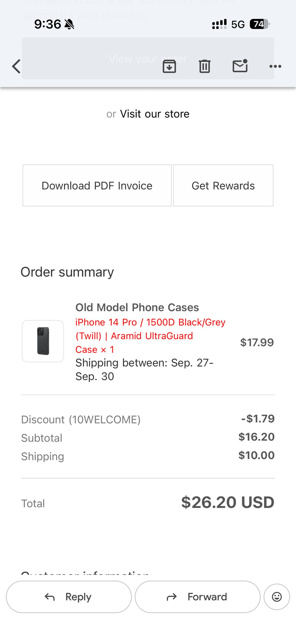Archive this email with the archive icon

(x=169, y=66)
